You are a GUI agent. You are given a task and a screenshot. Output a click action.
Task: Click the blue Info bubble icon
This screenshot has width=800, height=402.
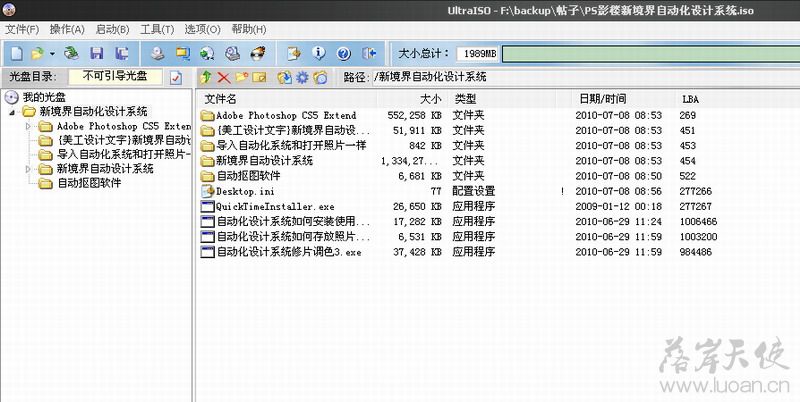319,53
